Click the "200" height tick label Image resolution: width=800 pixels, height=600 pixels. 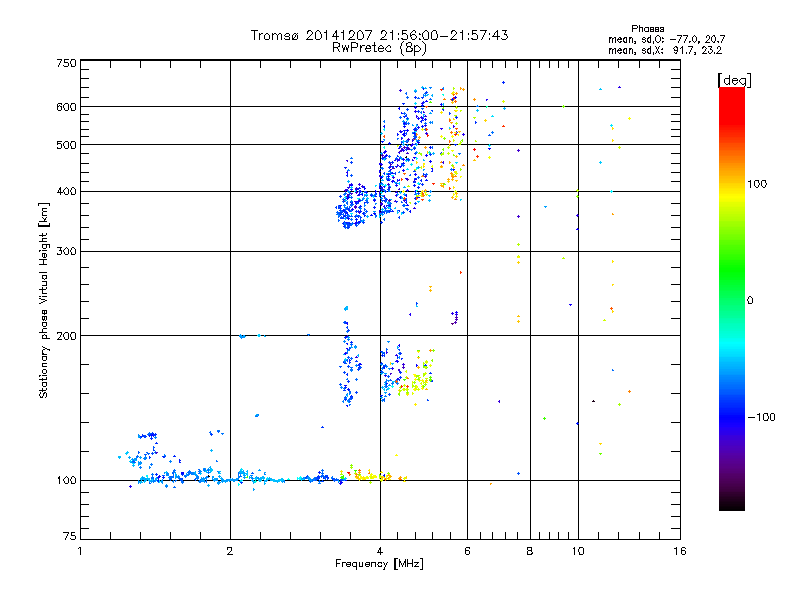tap(66, 336)
